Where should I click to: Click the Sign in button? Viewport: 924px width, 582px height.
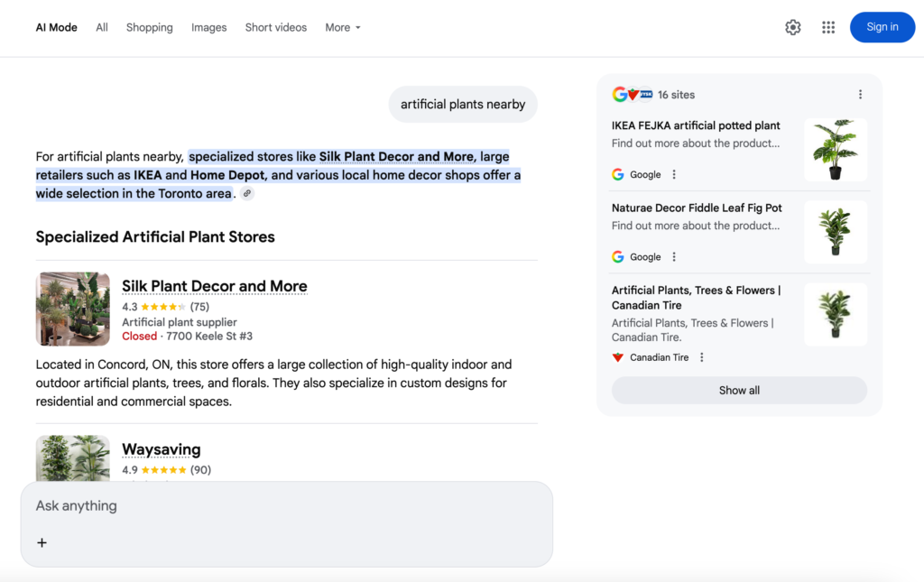[x=882, y=27]
